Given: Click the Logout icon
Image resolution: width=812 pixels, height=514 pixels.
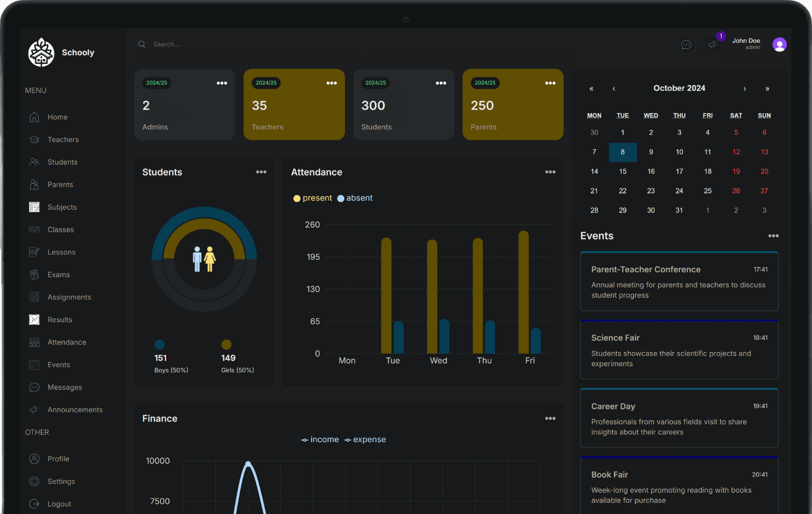Looking at the screenshot, I should coord(34,504).
